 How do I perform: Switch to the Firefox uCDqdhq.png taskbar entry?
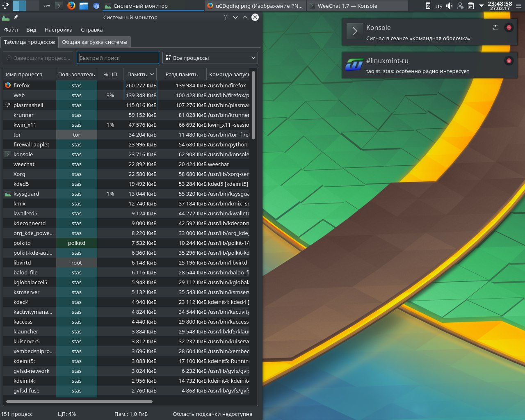click(255, 6)
